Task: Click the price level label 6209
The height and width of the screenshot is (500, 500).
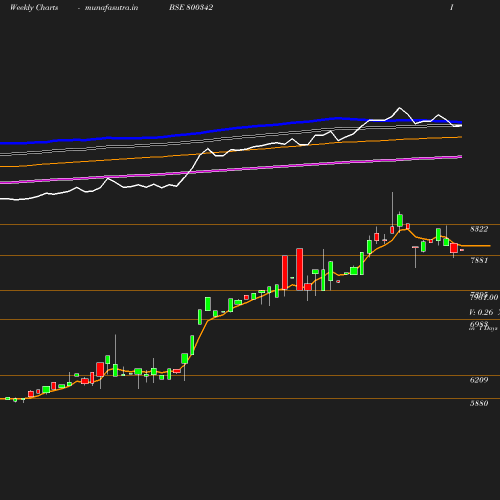Action: (x=479, y=380)
